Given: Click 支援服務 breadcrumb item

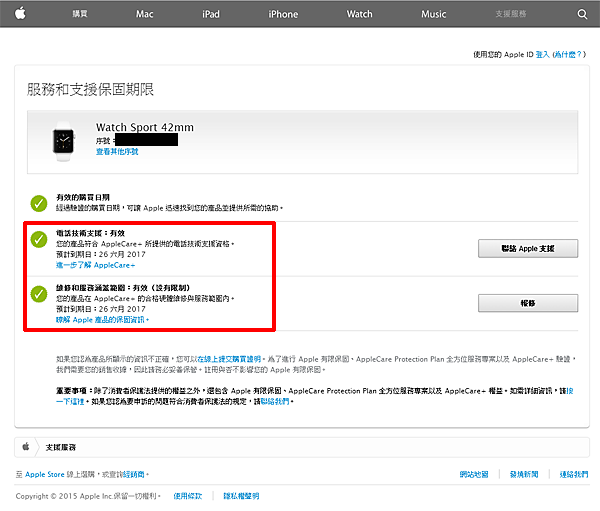Looking at the screenshot, I should click(x=60, y=447).
